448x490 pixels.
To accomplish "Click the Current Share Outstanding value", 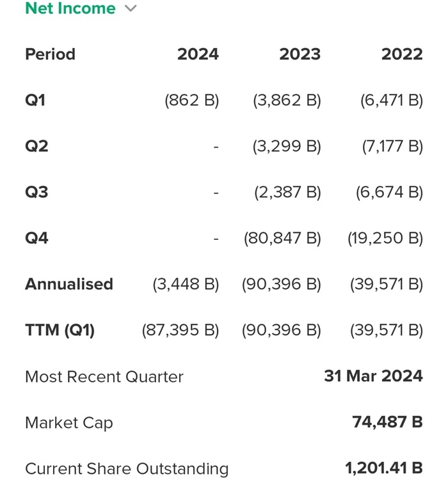I will 384,468.
